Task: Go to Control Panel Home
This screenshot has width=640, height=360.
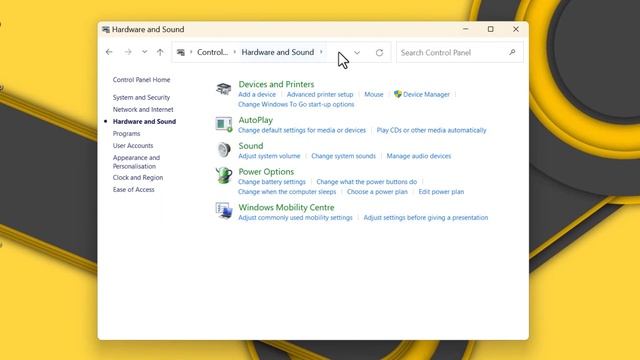Action: coord(141,80)
